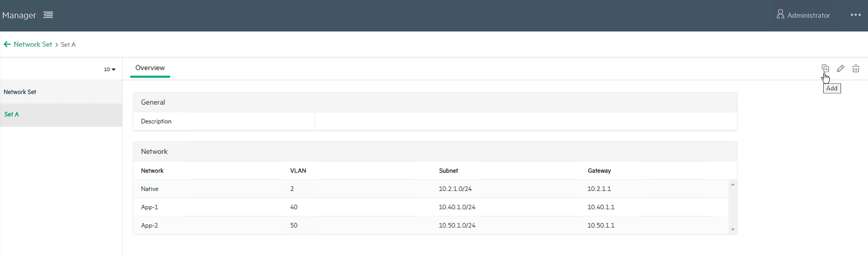Click the VLAN column header

298,171
